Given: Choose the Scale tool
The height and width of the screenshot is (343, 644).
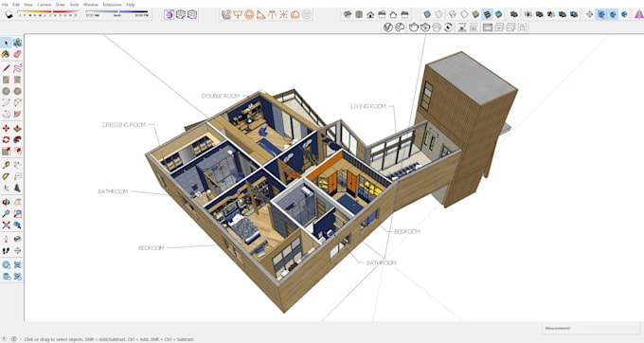Looking at the screenshot, I should pyautogui.click(x=6, y=152).
